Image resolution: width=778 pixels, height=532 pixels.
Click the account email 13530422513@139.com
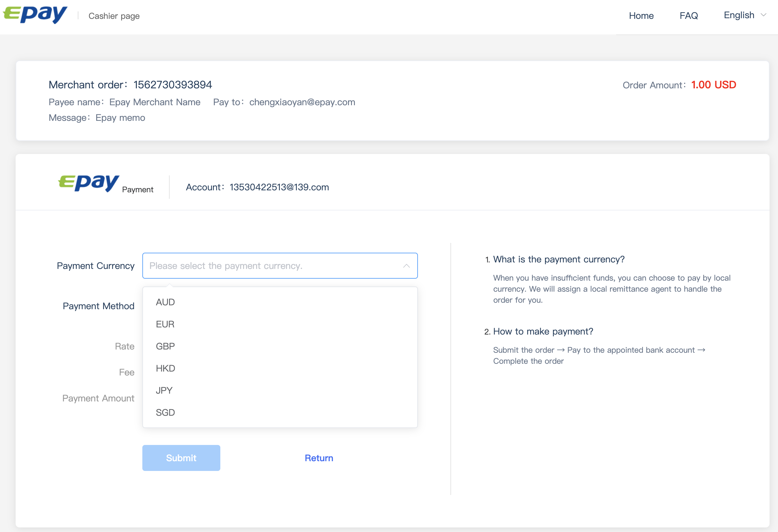tap(279, 187)
